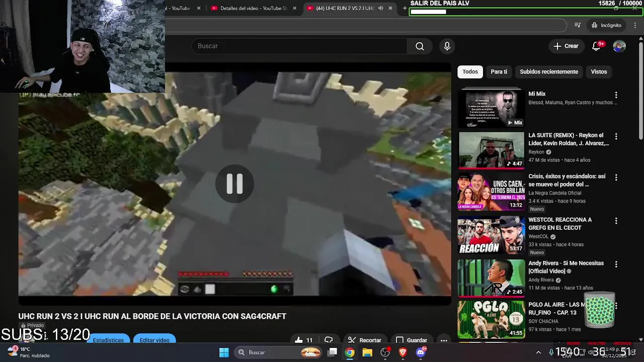This screenshot has height=362, width=644.
Task: Mute the UHC RUN tab audio icon
Action: pyautogui.click(x=381, y=8)
